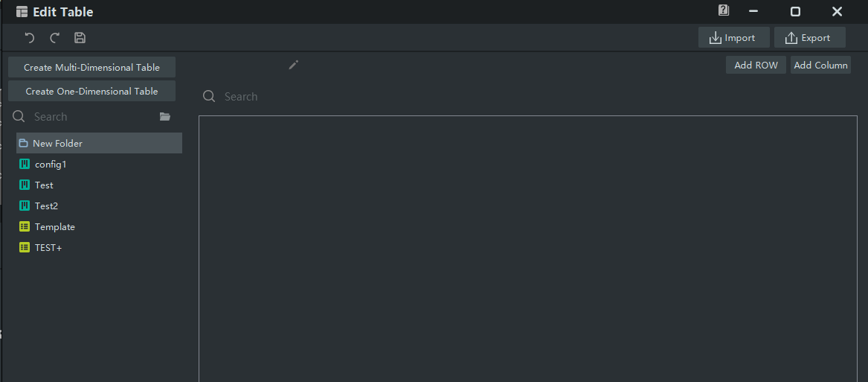Viewport: 868px width, 382px height.
Task: Open the TEST+ table entry
Action: [48, 248]
